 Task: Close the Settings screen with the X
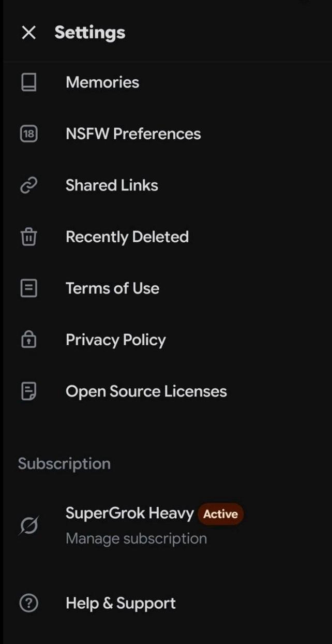click(x=28, y=32)
